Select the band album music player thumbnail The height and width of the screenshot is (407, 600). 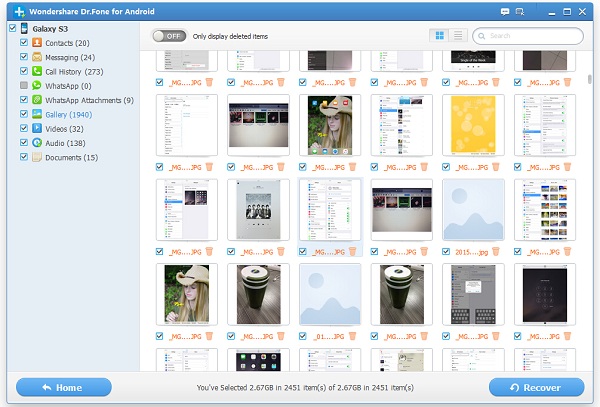pyautogui.click(x=258, y=210)
